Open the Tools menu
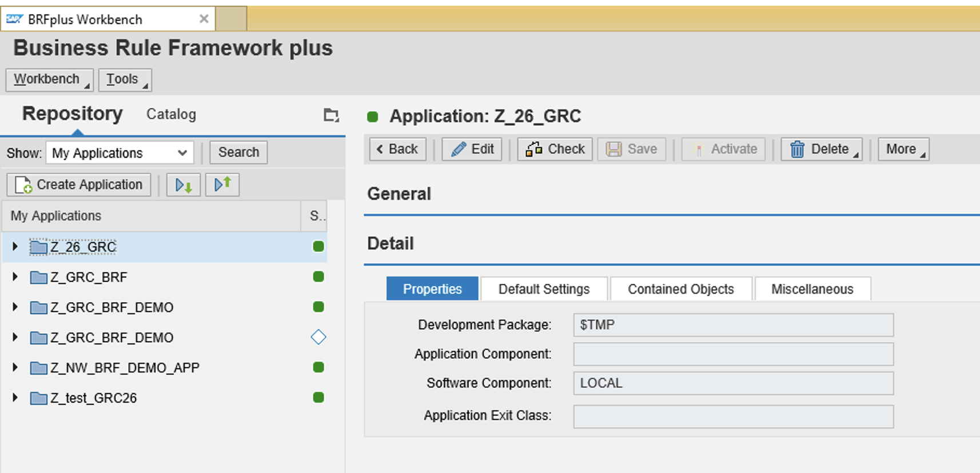 coord(125,79)
